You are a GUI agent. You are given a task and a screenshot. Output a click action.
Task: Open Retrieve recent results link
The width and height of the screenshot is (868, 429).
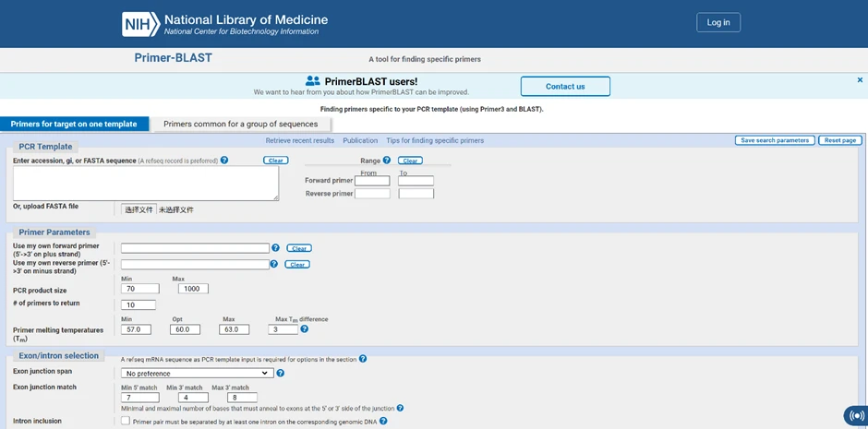click(300, 140)
